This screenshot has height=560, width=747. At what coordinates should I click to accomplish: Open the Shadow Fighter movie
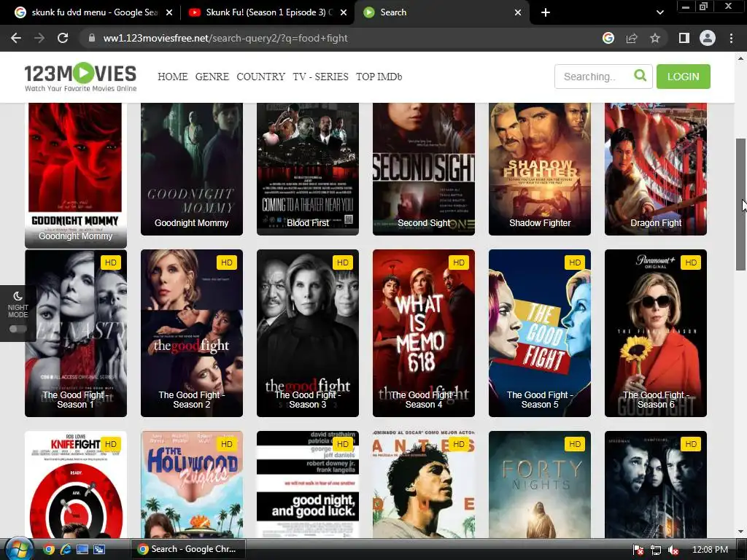[540, 168]
